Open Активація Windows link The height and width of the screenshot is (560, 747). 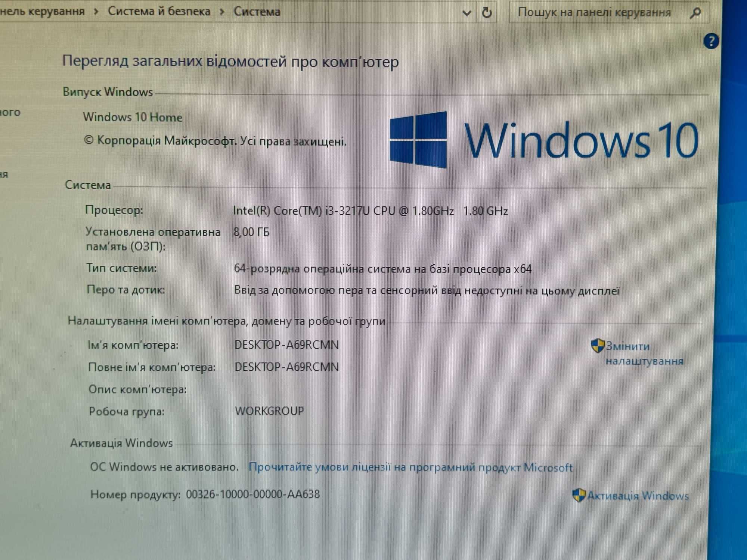click(x=638, y=495)
